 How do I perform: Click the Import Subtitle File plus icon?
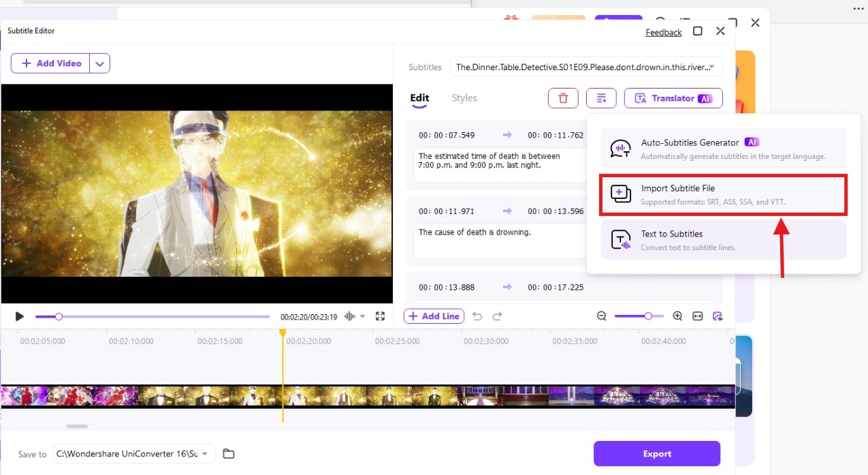pos(620,194)
